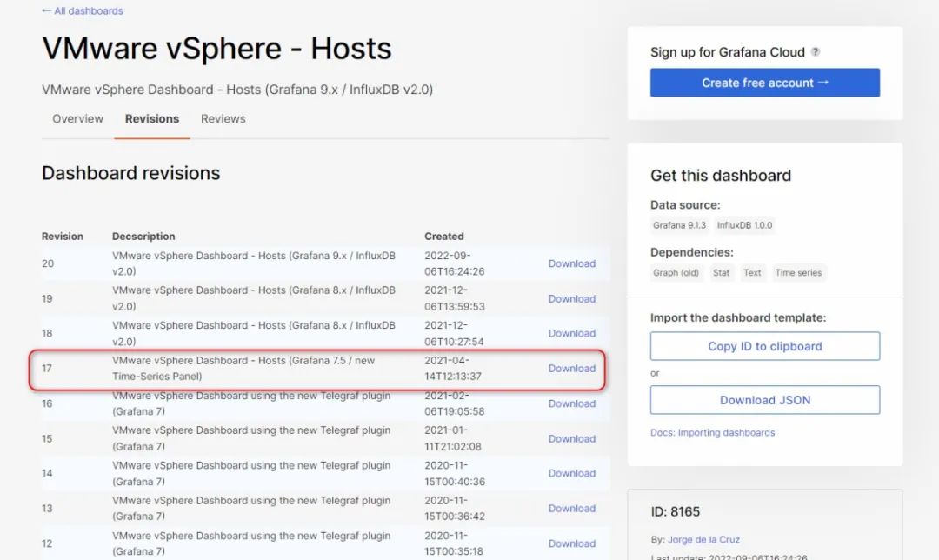Switch to the Reviews tab
The height and width of the screenshot is (560, 939).
tap(223, 118)
